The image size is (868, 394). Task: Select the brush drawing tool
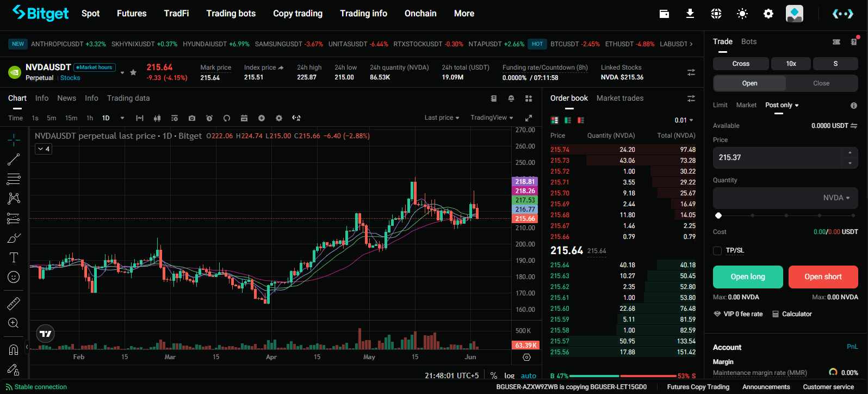14,238
